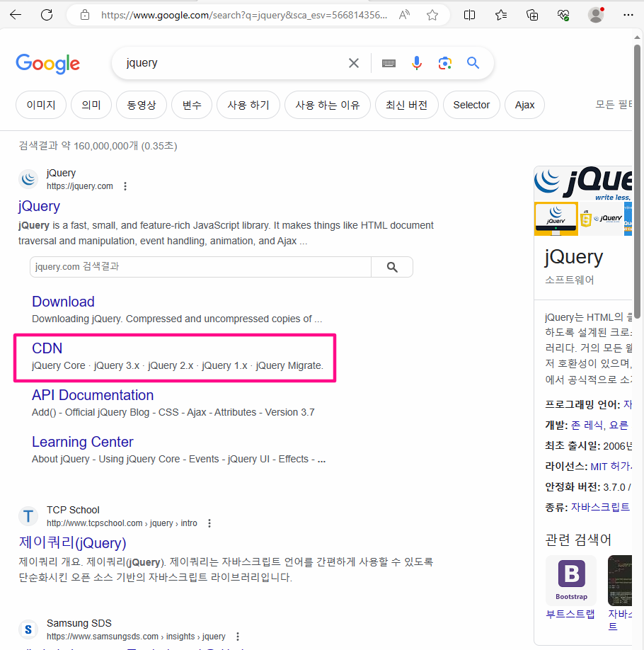The image size is (644, 650).
Task: Open options menu for TCP School result
Action: [209, 523]
